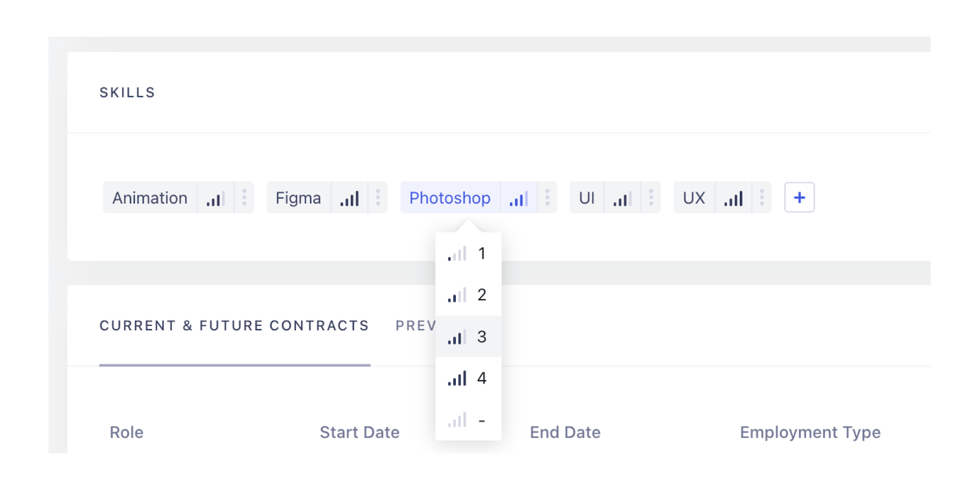Click the Animation skill level bars icon
980x490 pixels.
216,198
